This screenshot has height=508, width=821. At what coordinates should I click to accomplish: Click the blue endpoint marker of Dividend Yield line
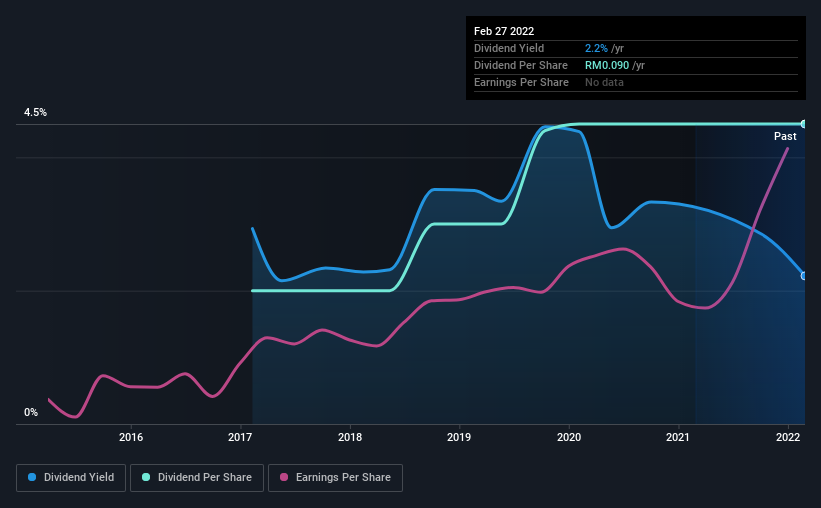click(804, 276)
